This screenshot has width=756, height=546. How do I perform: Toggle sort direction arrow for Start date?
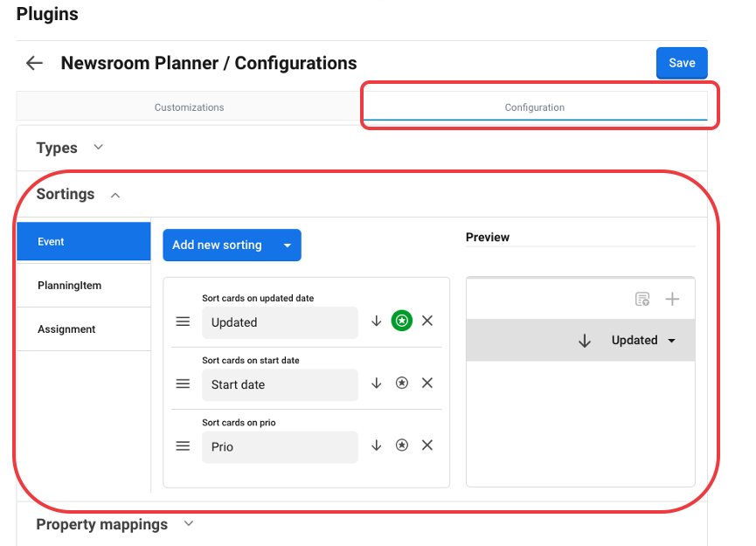point(377,383)
